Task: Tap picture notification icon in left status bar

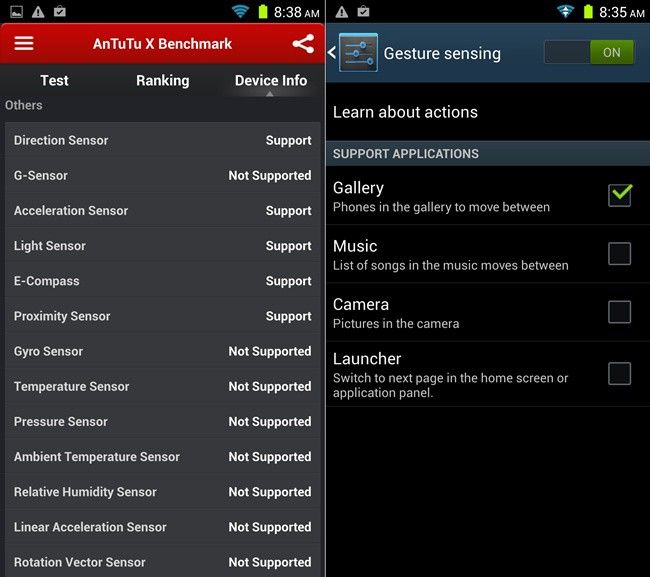Action: click(x=17, y=12)
